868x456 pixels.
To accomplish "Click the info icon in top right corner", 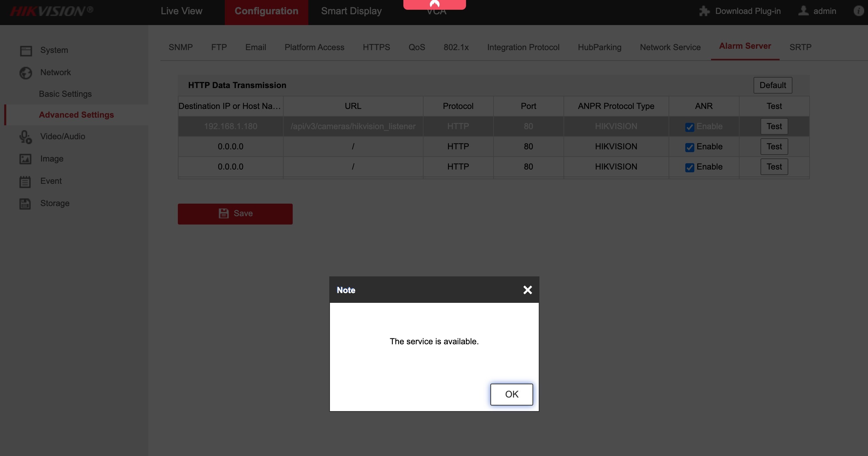I will click(x=858, y=11).
